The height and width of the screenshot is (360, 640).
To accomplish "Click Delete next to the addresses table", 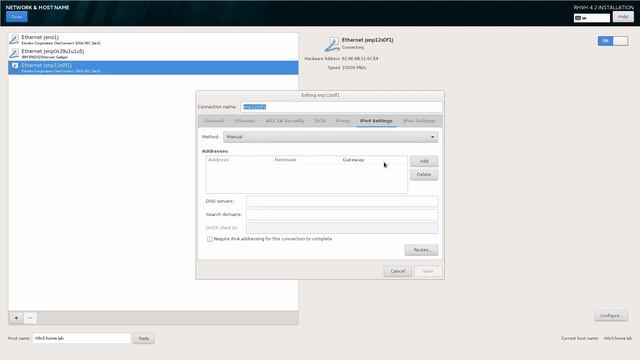I will tap(424, 175).
